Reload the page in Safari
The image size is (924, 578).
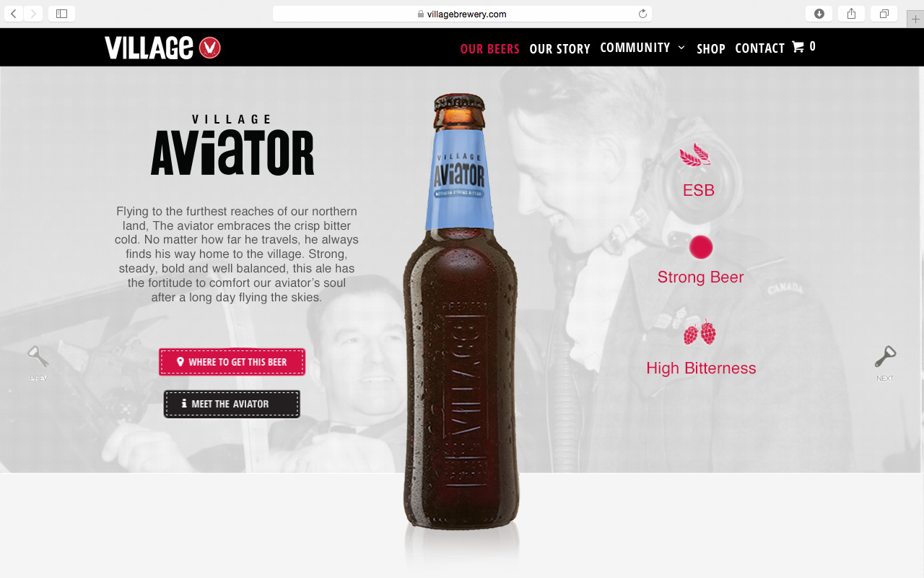[x=642, y=14]
